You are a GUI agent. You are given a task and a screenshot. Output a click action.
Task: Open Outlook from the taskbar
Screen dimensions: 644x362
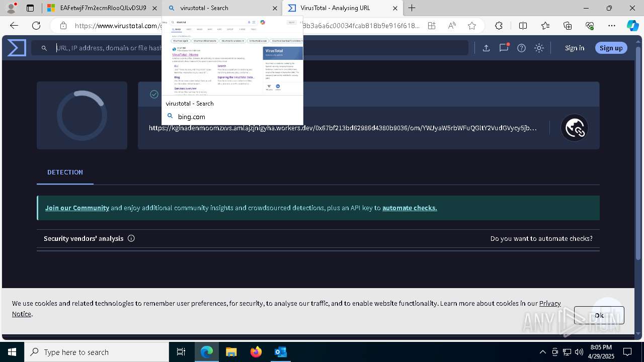pos(281,352)
